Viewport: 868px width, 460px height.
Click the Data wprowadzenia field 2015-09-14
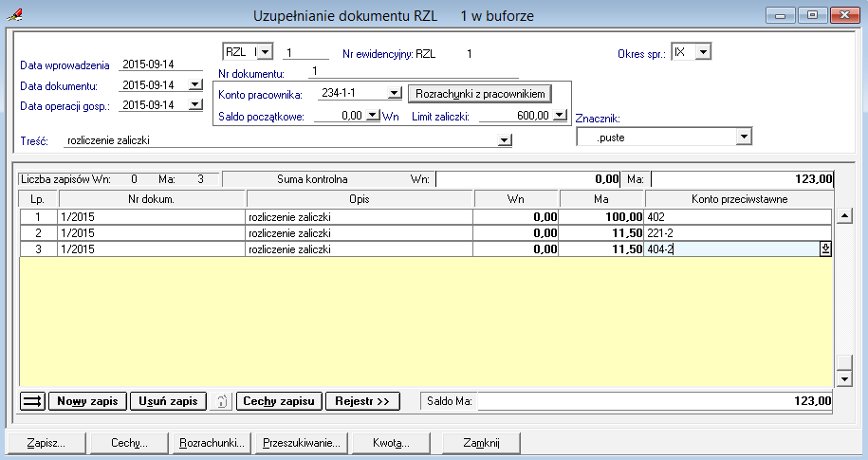(160, 64)
